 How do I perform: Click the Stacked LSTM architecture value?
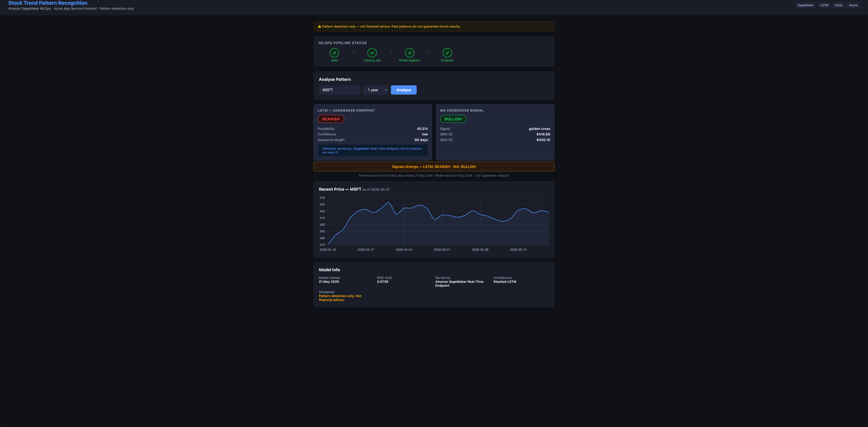tap(504, 282)
